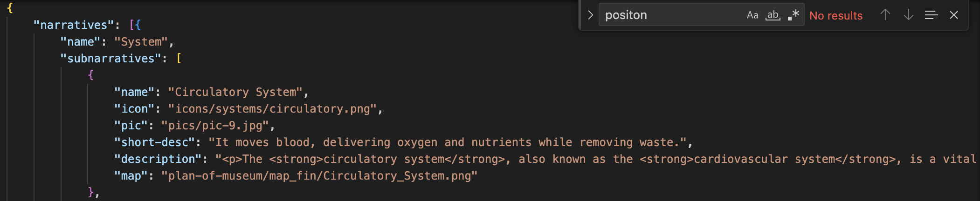Screen dimensions: 980x201
Task: Toggle Find in Selection icon
Action: (x=931, y=15)
